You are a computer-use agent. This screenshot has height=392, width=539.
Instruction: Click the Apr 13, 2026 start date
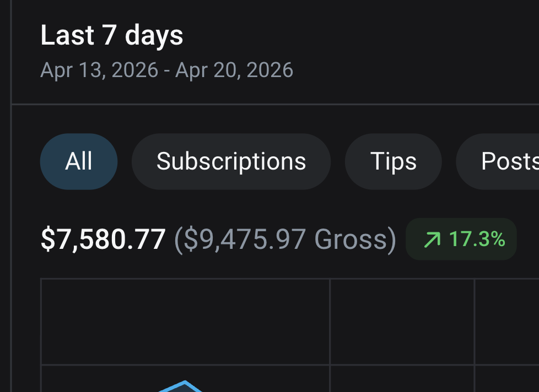tap(99, 70)
